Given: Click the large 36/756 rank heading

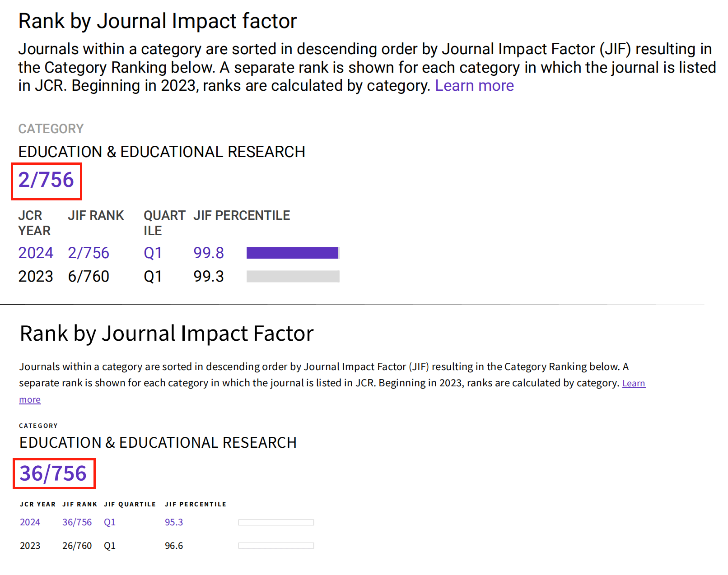Looking at the screenshot, I should 53,473.
